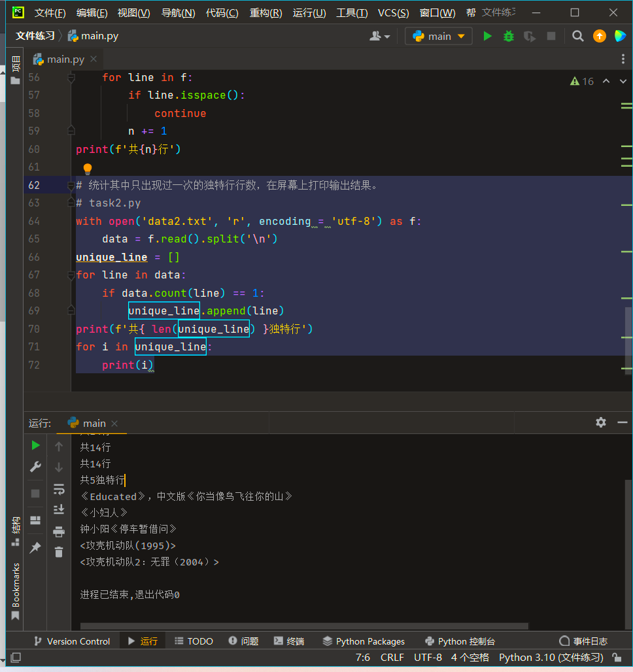Click main.py breadcrumb in navigation bar
This screenshot has width=633, height=672.
coord(93,36)
